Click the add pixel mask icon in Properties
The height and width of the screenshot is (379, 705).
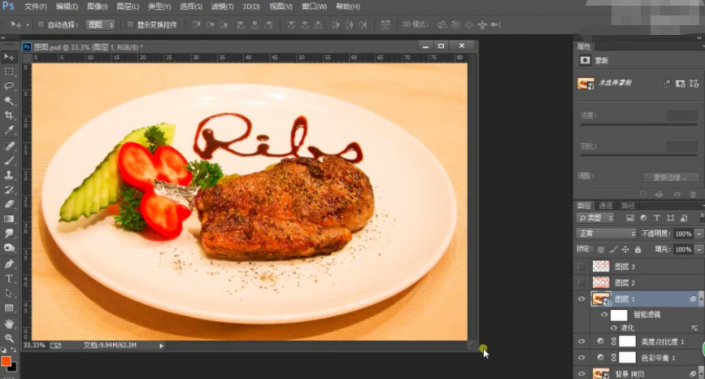pos(680,83)
